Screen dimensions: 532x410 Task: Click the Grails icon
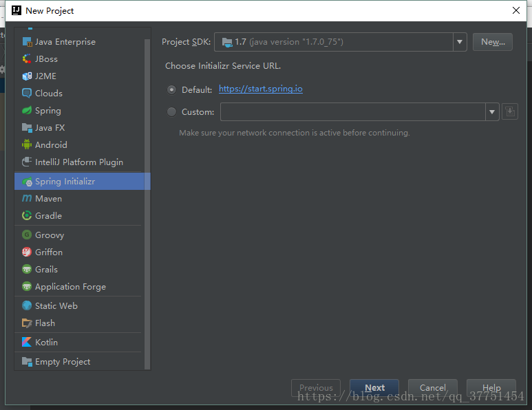tap(27, 269)
